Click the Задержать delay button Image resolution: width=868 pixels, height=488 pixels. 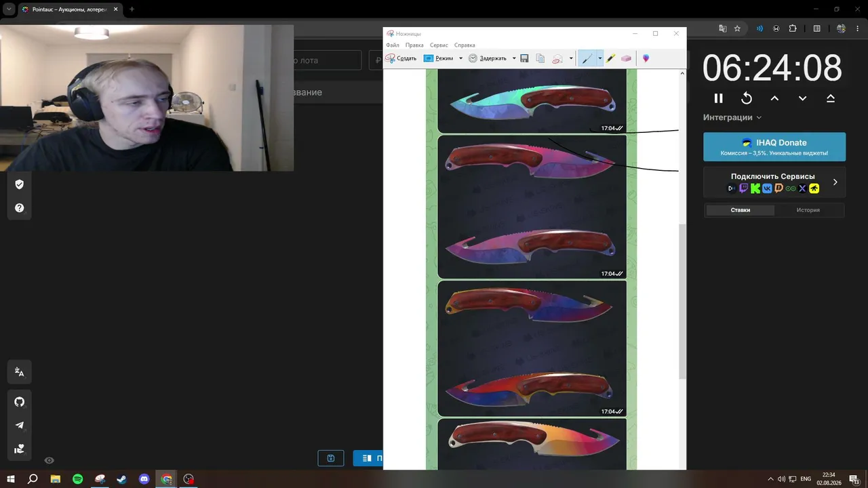point(487,58)
